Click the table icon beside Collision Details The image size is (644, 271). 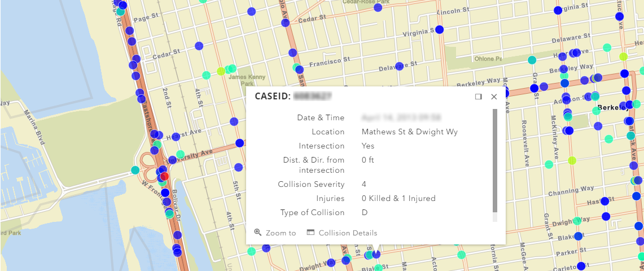(310, 232)
